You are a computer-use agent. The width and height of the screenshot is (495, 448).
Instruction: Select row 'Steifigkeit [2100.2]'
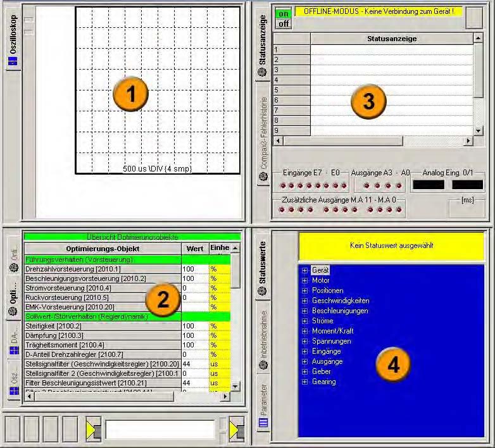[103, 326]
